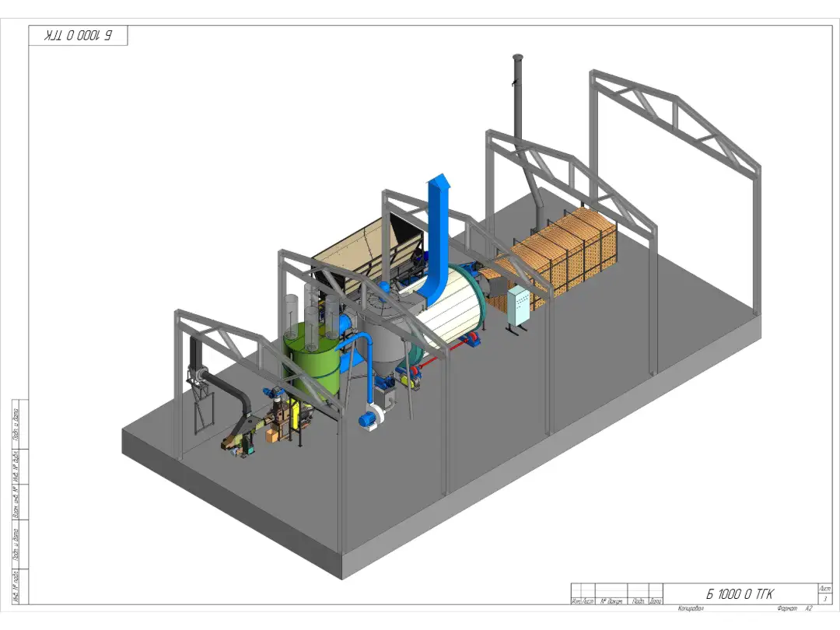Click the light-blue electrical control cabinet

(x=519, y=307)
